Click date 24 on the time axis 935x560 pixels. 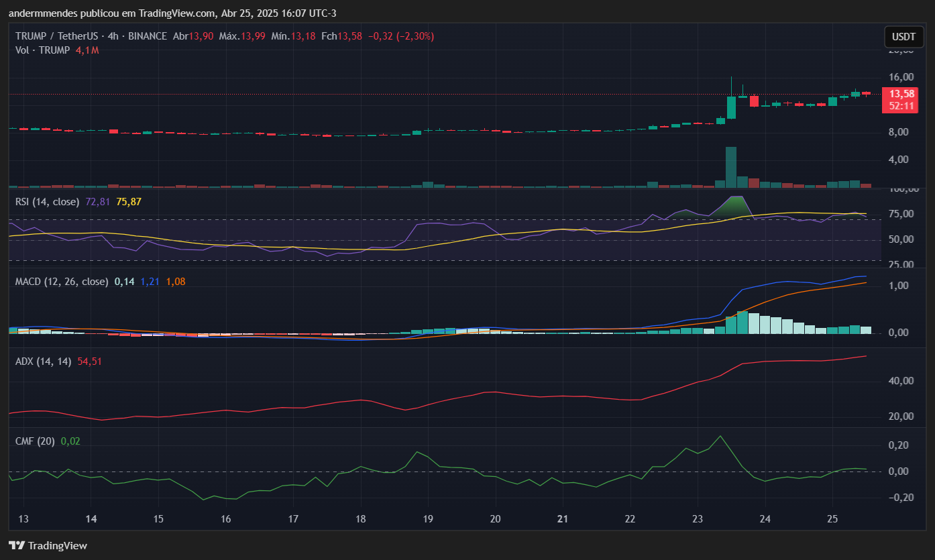click(765, 519)
